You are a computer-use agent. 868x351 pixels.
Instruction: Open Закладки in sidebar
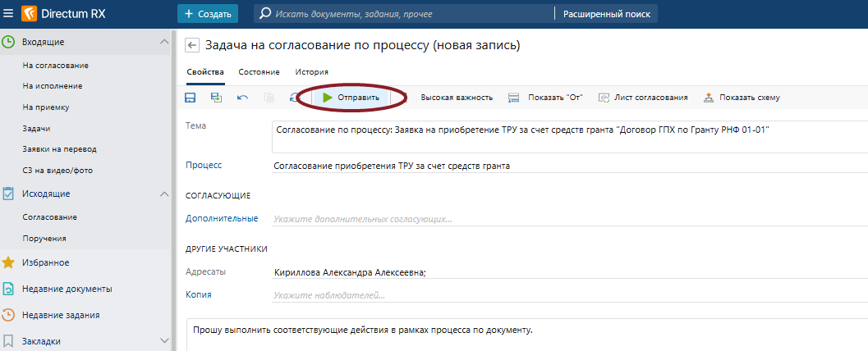[42, 341]
